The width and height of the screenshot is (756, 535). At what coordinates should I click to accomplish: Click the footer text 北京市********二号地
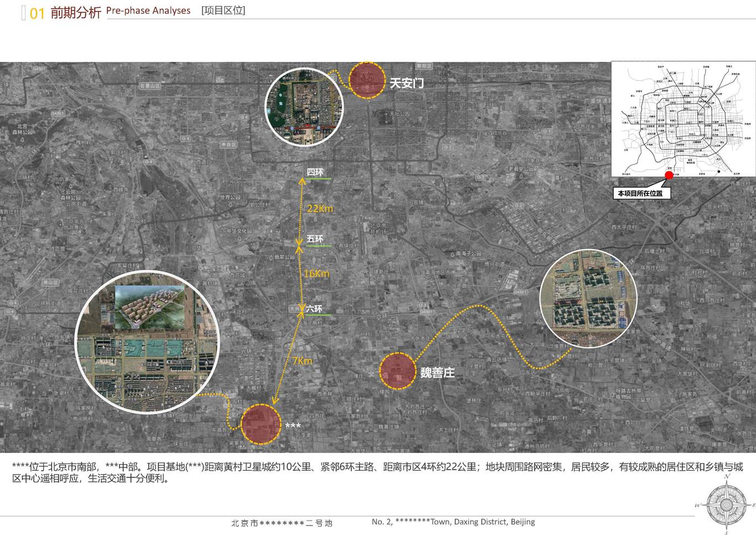point(282,523)
